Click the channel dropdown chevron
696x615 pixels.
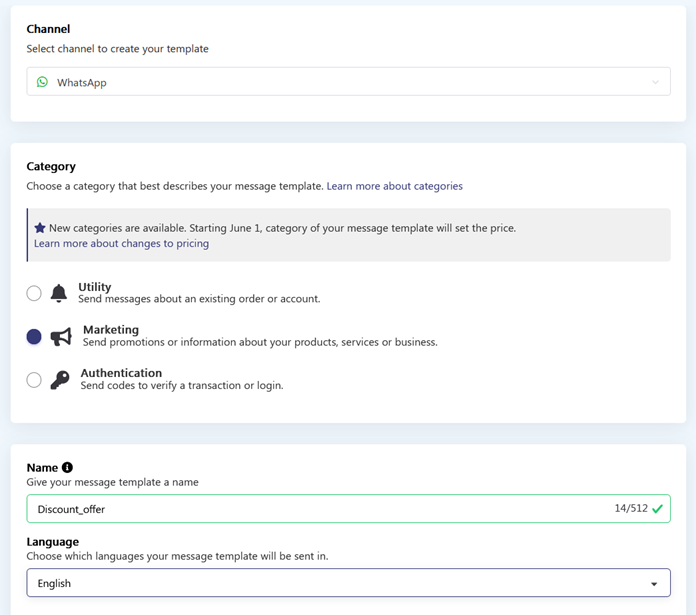click(656, 82)
